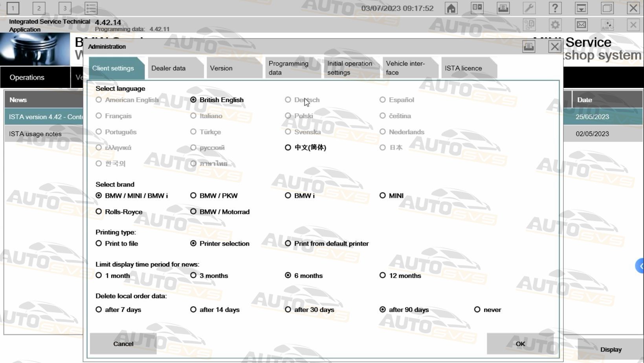Image resolution: width=644 pixels, height=363 pixels.
Task: Open the gear settings icon
Action: (555, 25)
